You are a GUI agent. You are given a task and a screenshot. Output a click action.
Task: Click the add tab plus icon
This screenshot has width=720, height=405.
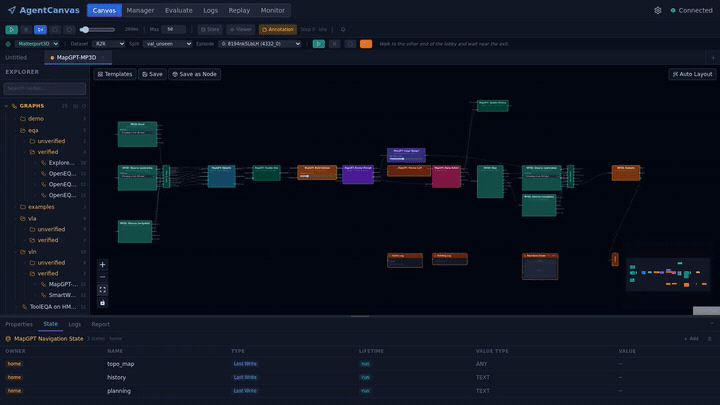point(713,58)
